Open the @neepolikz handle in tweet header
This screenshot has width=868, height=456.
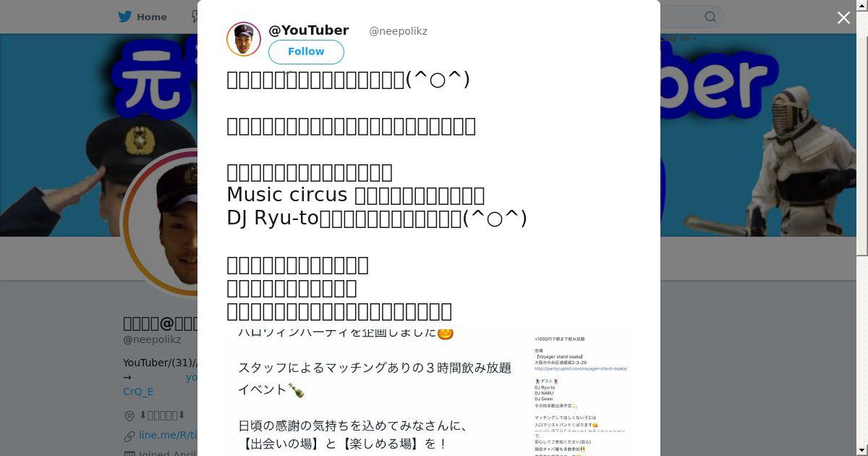398,31
